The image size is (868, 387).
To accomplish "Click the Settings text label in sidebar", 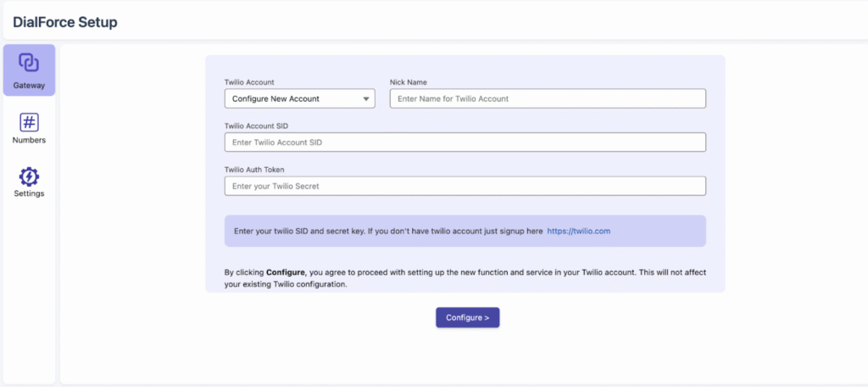I will [29, 193].
